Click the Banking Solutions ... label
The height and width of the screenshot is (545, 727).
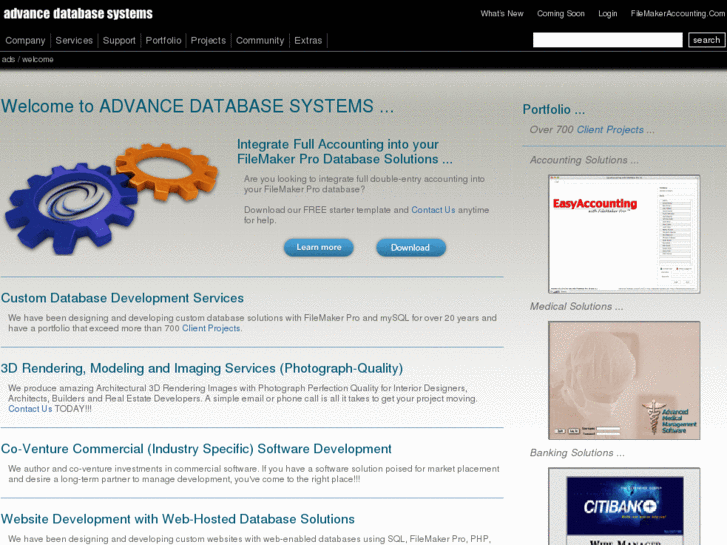(x=577, y=453)
